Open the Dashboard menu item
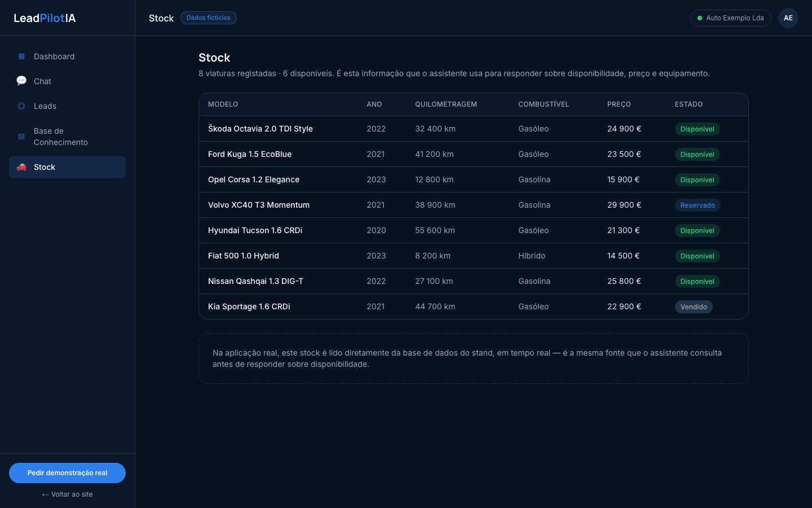The height and width of the screenshot is (508, 812). click(x=67, y=56)
